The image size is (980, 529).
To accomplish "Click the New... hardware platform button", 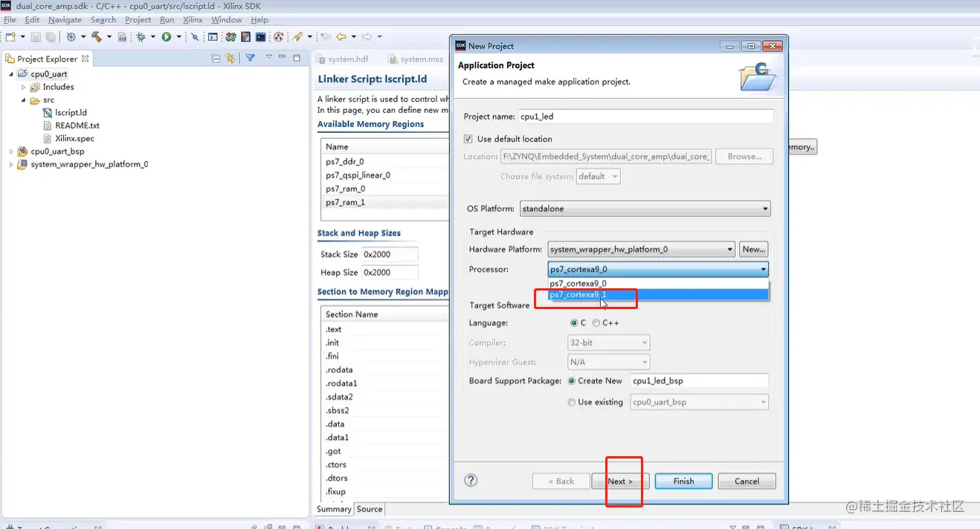I will (754, 250).
